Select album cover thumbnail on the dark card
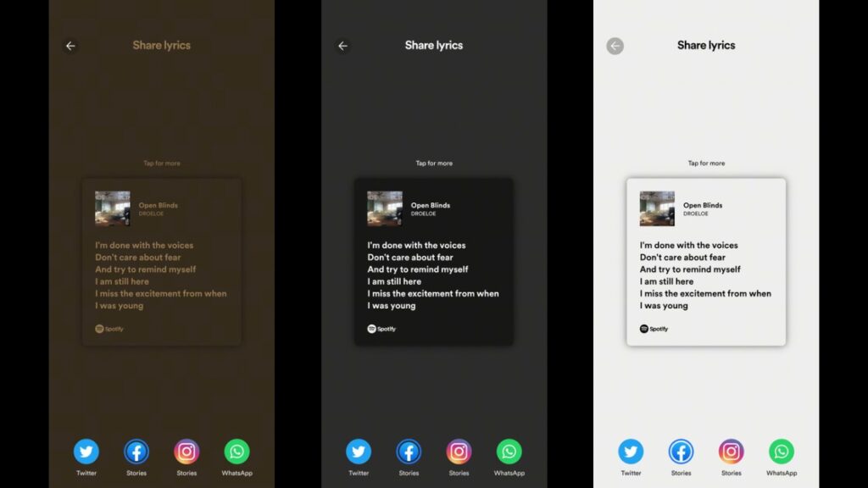 385,208
